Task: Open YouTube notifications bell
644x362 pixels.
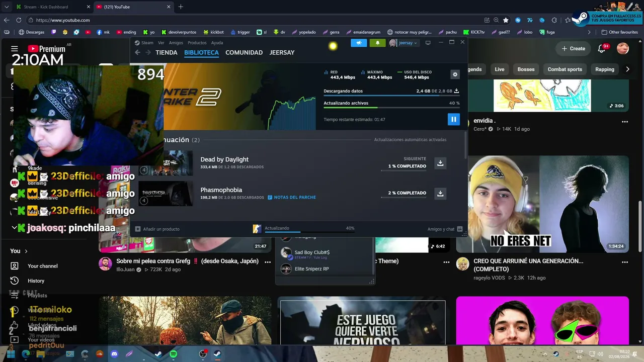Action: [x=602, y=48]
